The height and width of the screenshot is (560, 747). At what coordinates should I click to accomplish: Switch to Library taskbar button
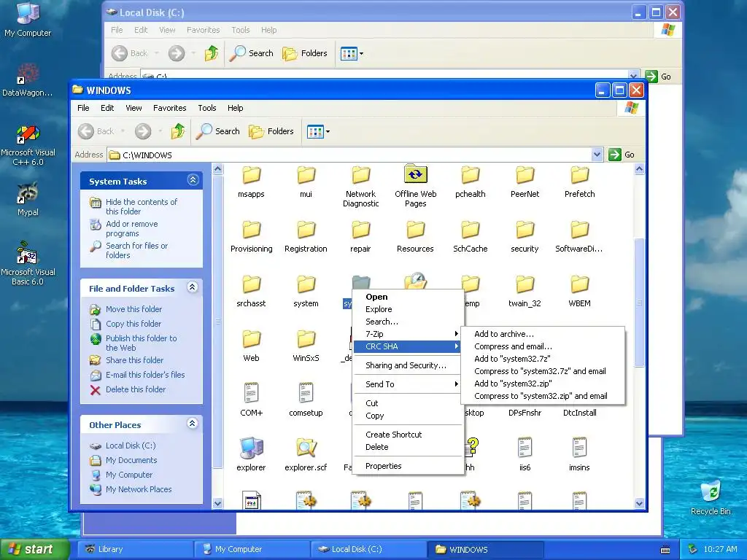pyautogui.click(x=135, y=549)
